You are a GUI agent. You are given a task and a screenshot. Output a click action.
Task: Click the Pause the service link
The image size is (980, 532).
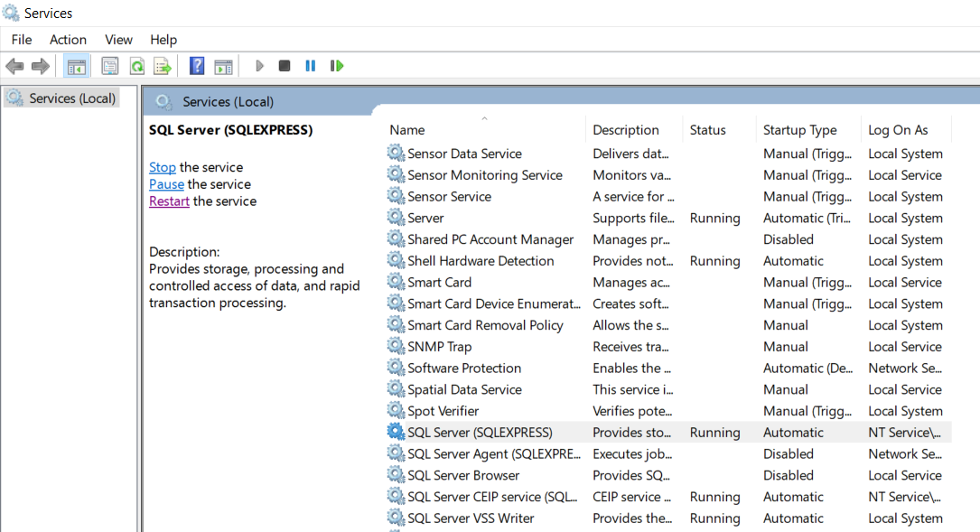[x=166, y=184]
